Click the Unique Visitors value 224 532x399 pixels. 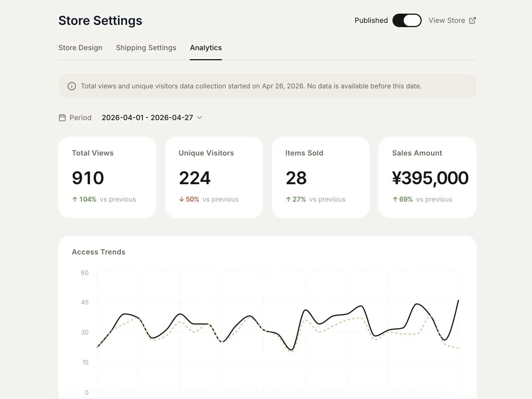tap(195, 178)
